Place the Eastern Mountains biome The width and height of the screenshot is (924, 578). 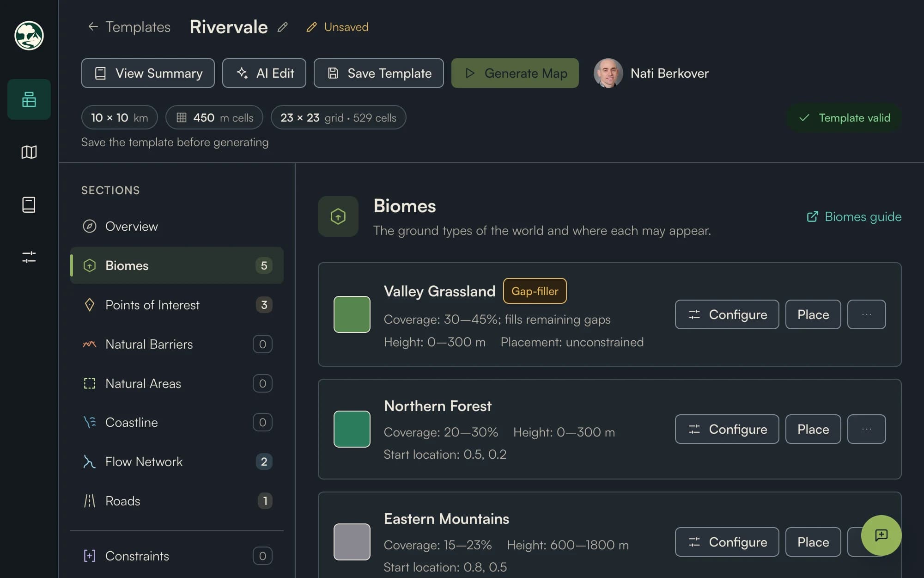813,542
